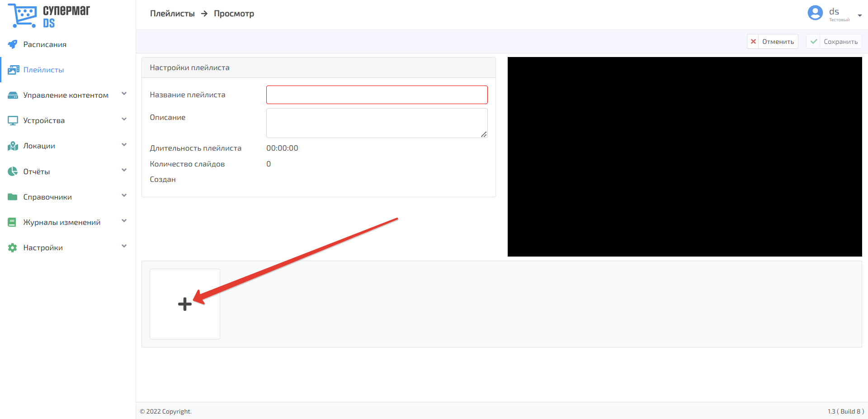Screen dimensions: 868x419
Task: Click the folder icon beside Справочники
Action: pos(13,197)
